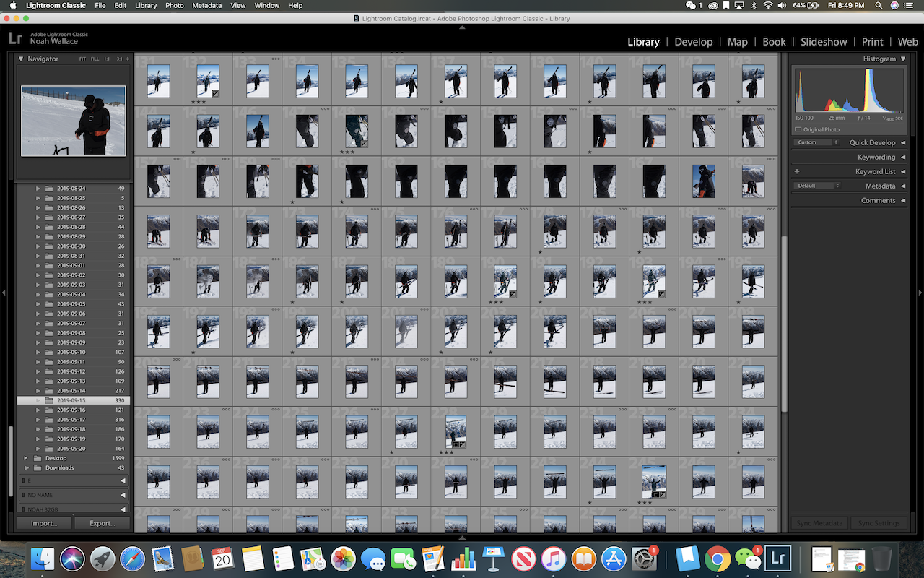Hide the right panel via edge arrow
The image size is (924, 578).
click(x=920, y=293)
